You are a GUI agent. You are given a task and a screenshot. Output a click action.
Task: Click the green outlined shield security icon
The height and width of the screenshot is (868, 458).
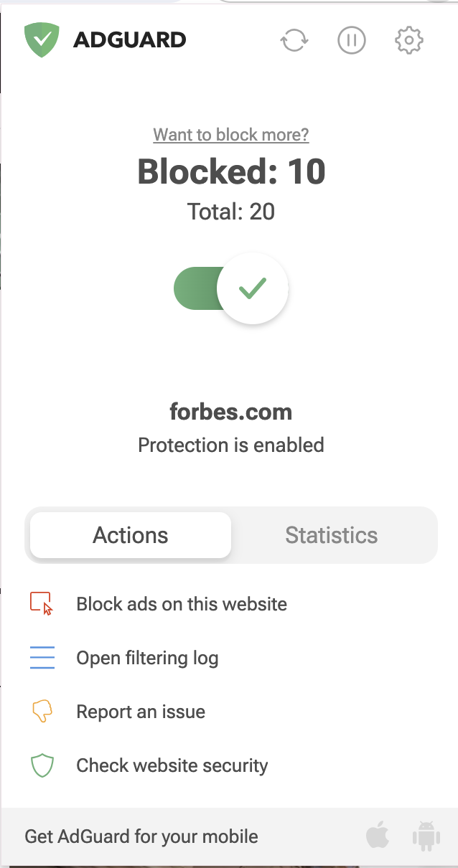point(42,765)
